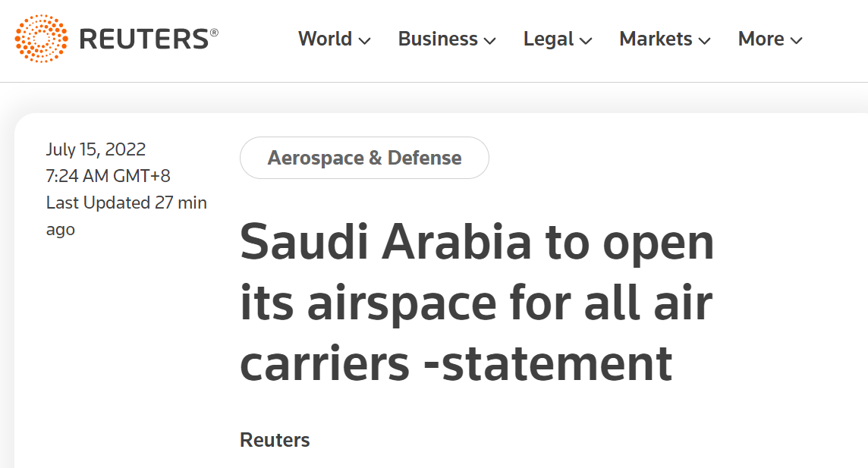Click the More navigation label

(x=761, y=39)
